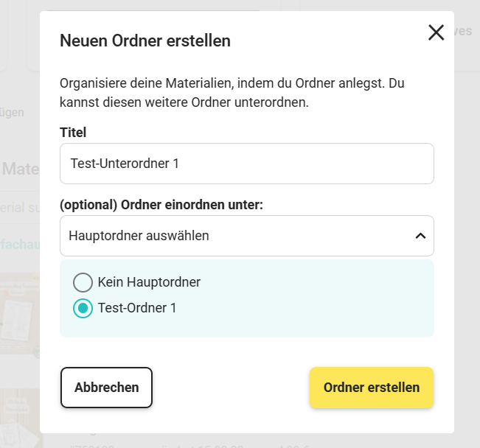Click the dimmed 'Mate' heading behind dialog
Screen dimensions: 480x448
click(20, 169)
